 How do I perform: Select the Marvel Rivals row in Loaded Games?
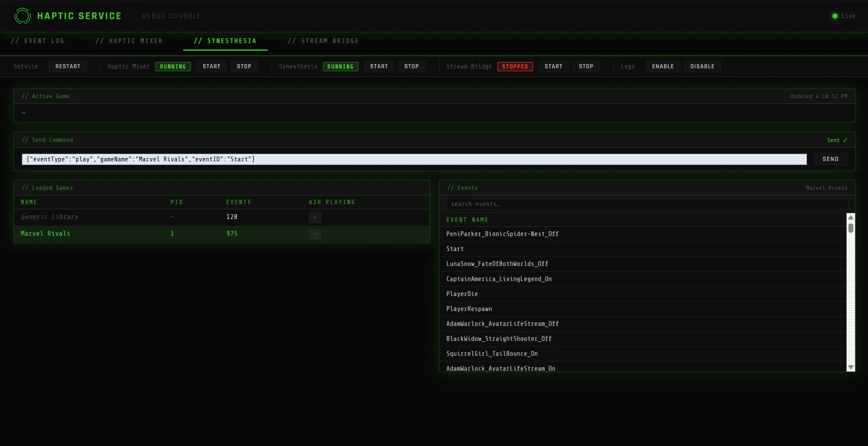[222, 234]
